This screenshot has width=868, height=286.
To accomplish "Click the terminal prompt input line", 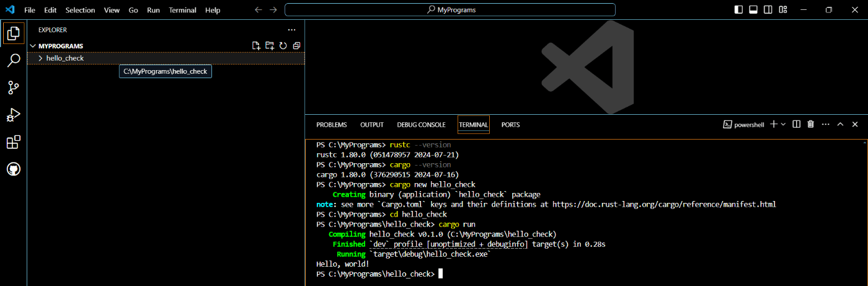I will click(379, 274).
